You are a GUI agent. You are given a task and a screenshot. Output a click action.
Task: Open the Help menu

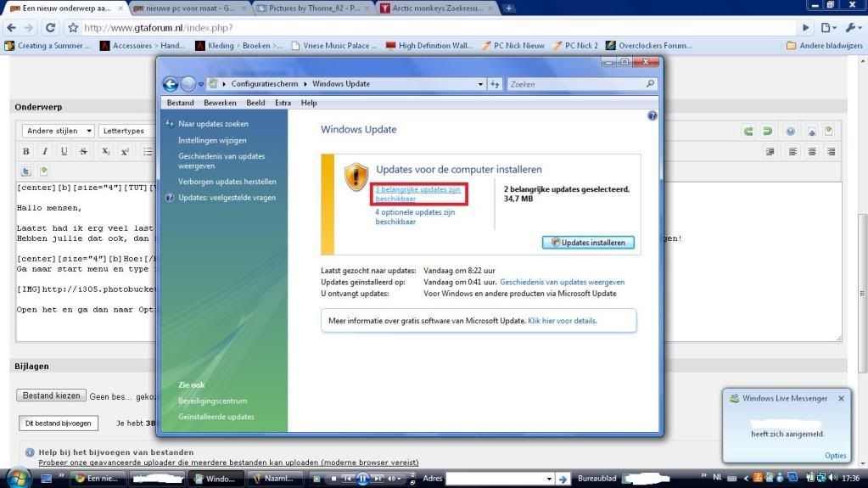click(x=309, y=103)
